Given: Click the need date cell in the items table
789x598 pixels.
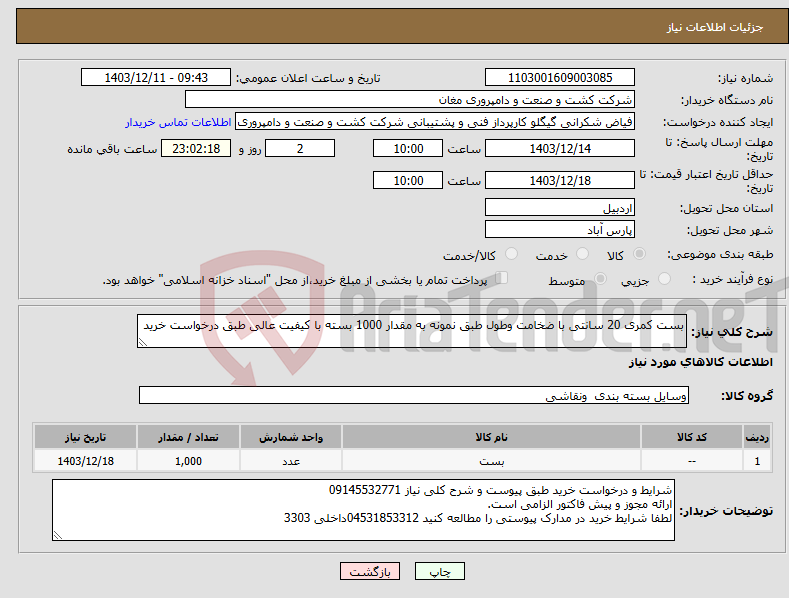Looking at the screenshot, I should 86,461.
